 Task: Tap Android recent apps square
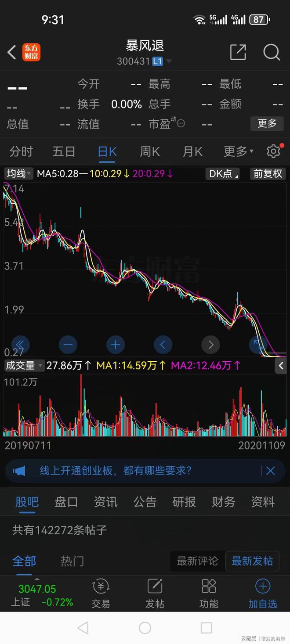click(x=207, y=628)
